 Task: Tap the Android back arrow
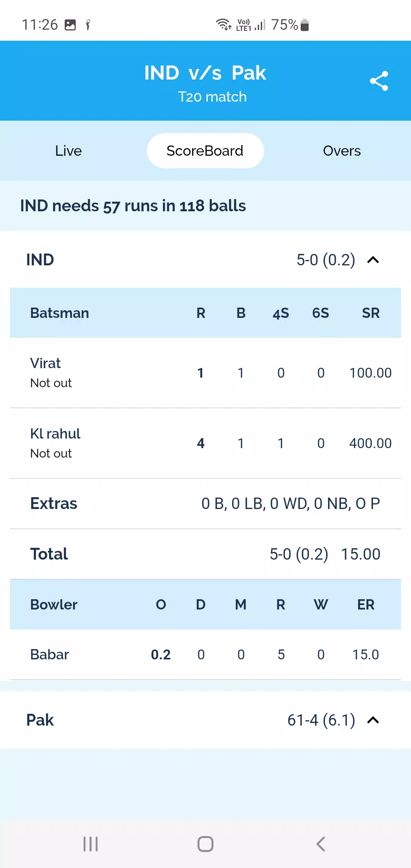[321, 844]
